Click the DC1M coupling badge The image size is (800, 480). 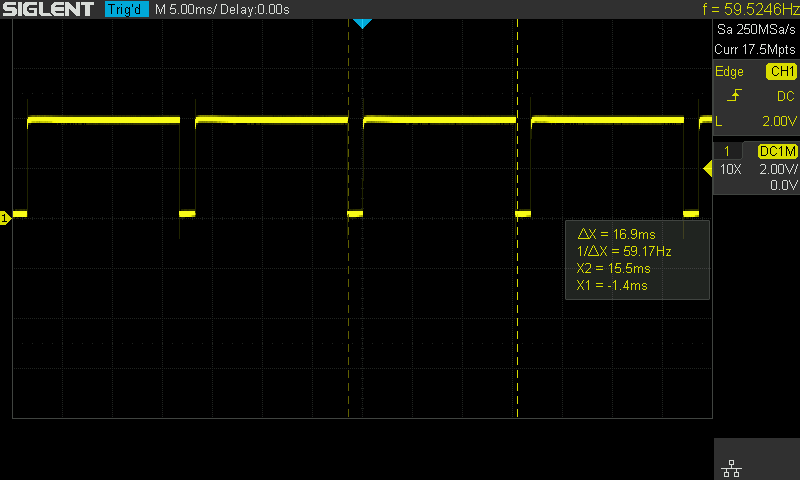tap(777, 150)
